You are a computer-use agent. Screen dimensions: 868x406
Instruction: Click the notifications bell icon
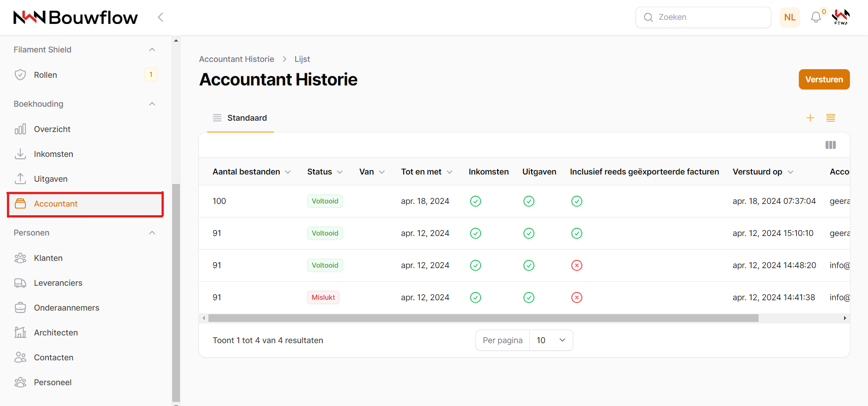[816, 18]
